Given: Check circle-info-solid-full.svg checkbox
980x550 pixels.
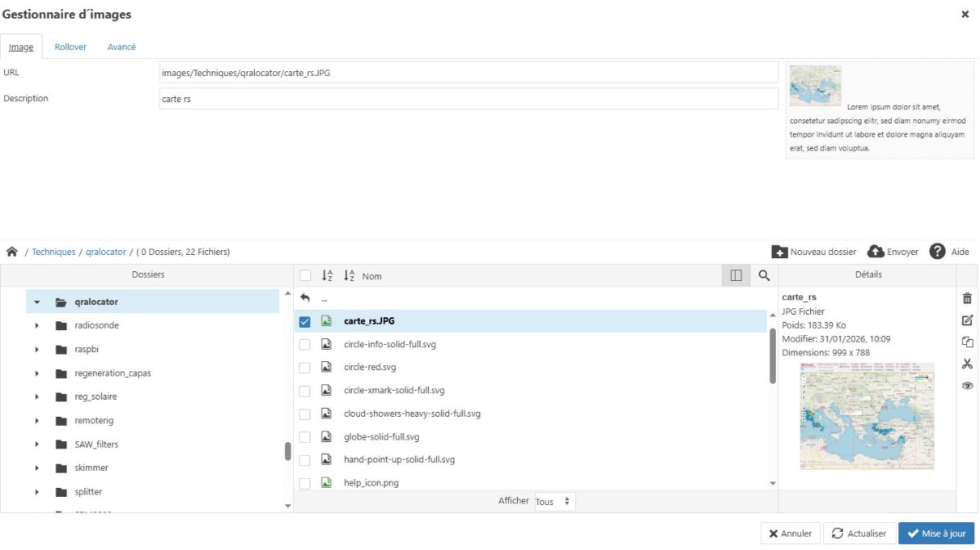Looking at the screenshot, I should pos(305,345).
